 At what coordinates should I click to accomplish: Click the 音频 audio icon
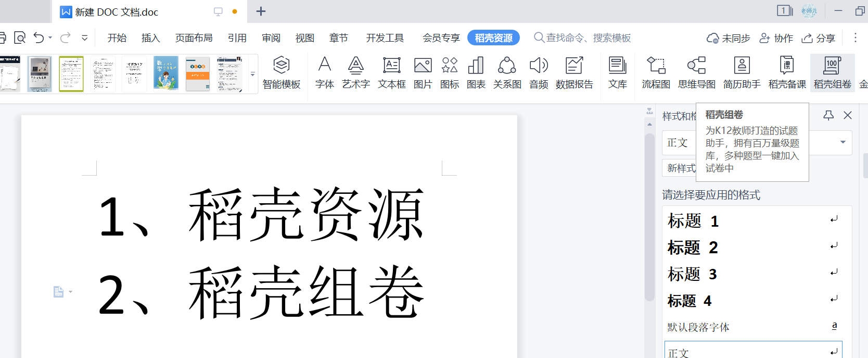(x=539, y=73)
